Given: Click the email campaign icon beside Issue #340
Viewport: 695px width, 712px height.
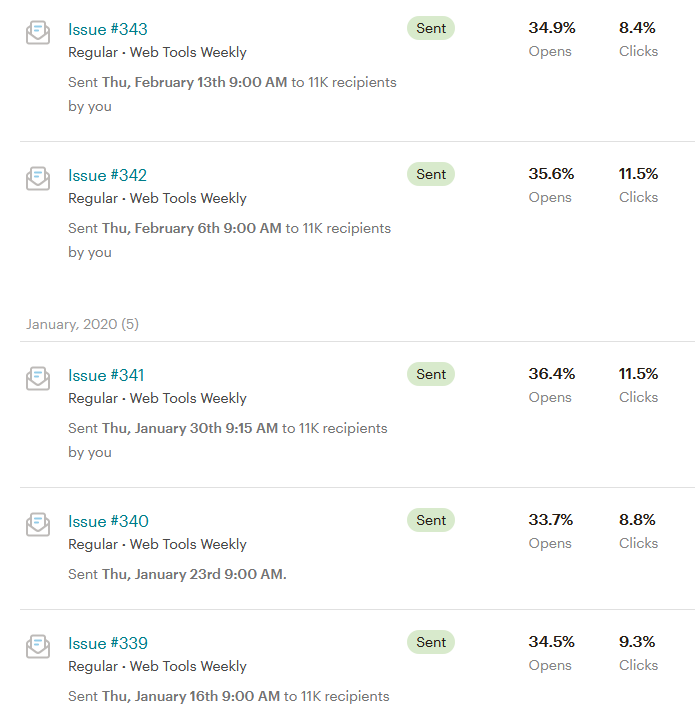Looking at the screenshot, I should pos(38,524).
